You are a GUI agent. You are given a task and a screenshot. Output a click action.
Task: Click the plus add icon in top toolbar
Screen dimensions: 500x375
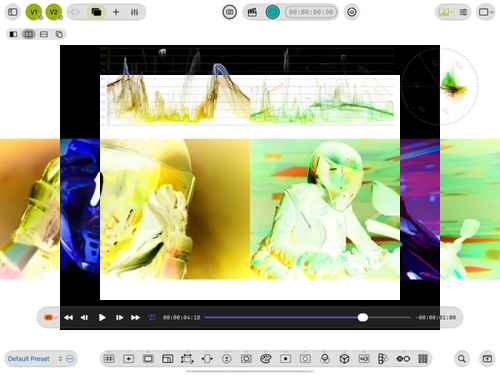[116, 12]
